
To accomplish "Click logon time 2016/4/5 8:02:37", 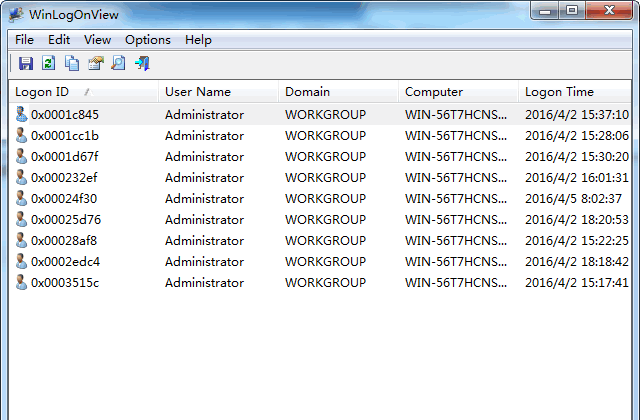I will (573, 199).
